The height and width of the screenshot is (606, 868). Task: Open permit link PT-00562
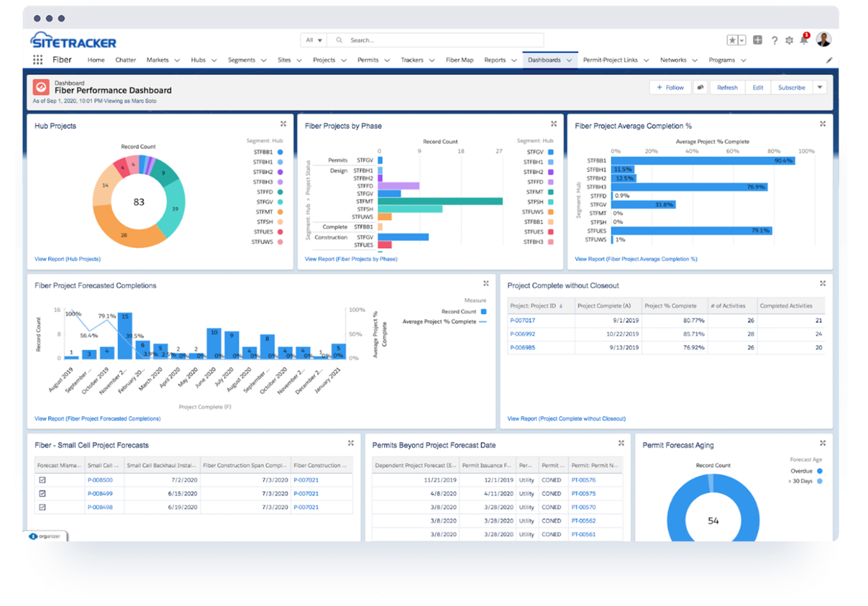[x=583, y=521]
